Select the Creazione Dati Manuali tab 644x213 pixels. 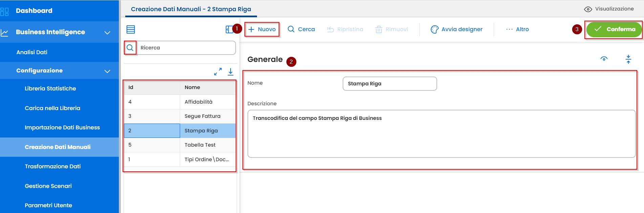[191, 9]
